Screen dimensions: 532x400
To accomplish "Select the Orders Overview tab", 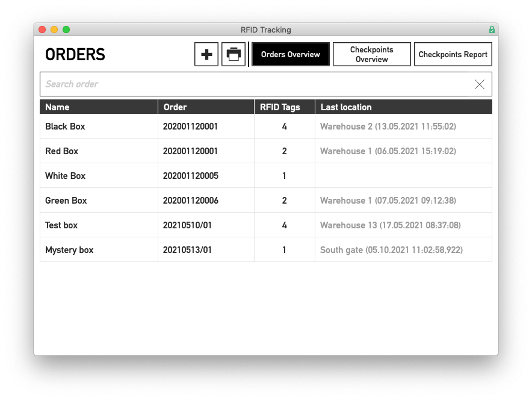I will 290,54.
